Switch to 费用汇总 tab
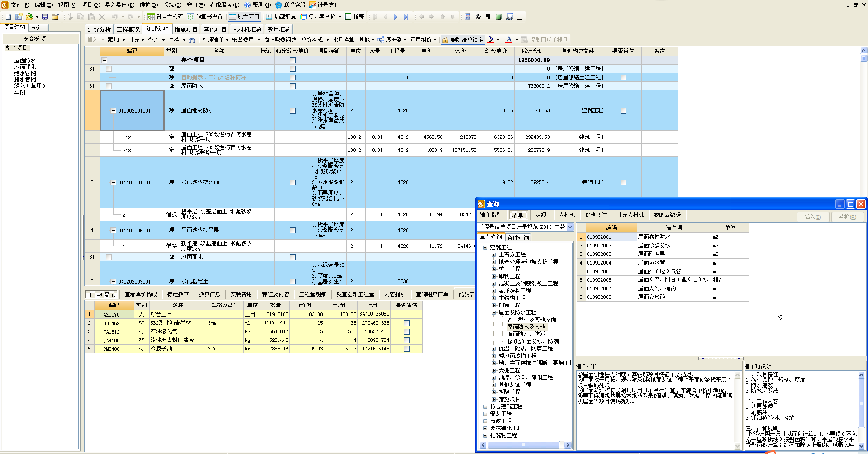This screenshot has width=868, height=454. pyautogui.click(x=279, y=29)
